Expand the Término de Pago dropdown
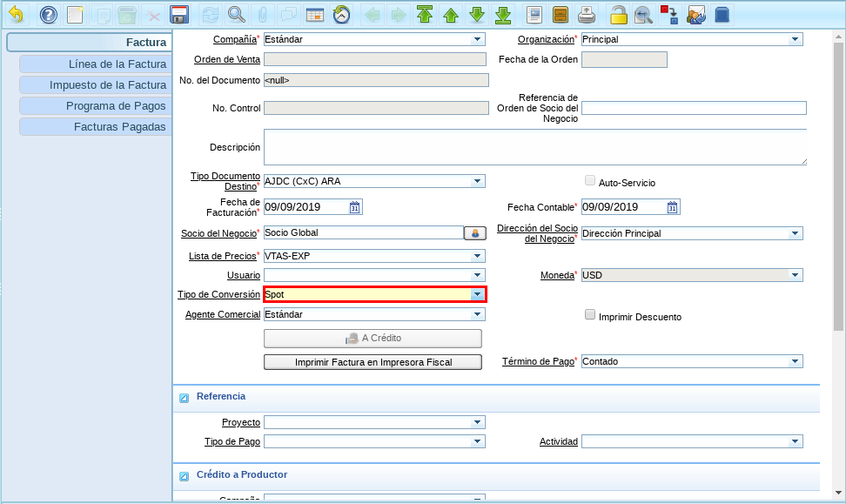Viewport: 846px width, 504px height. [x=795, y=361]
